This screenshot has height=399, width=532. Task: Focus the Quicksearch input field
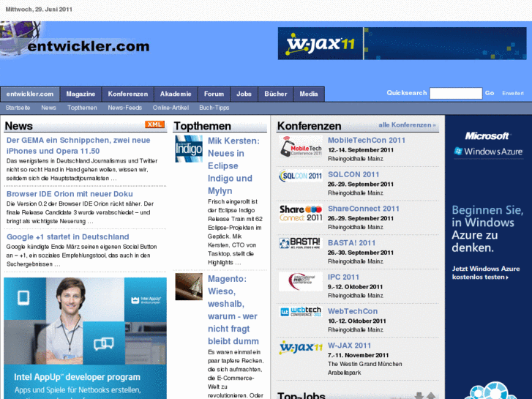pos(456,93)
